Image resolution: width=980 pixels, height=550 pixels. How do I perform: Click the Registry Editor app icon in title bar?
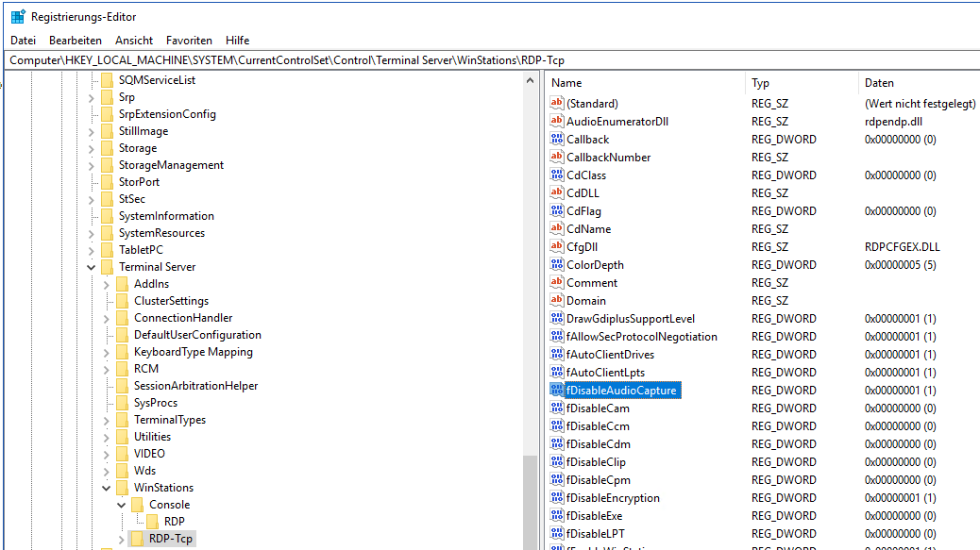[17, 16]
